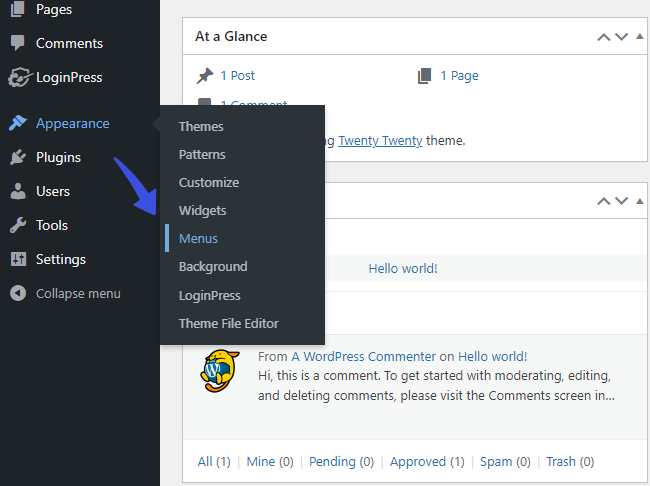Filter comments by All (1)
Viewport: 650px width, 486px height.
click(214, 462)
